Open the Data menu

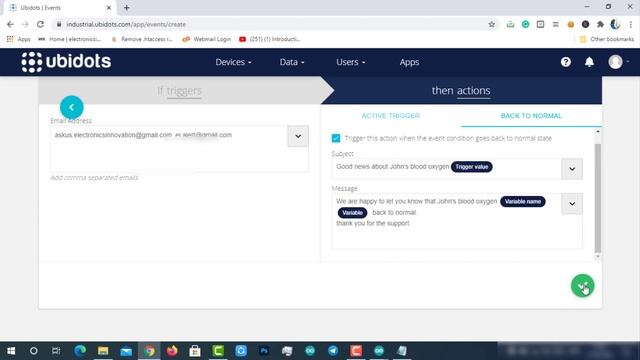tap(292, 62)
